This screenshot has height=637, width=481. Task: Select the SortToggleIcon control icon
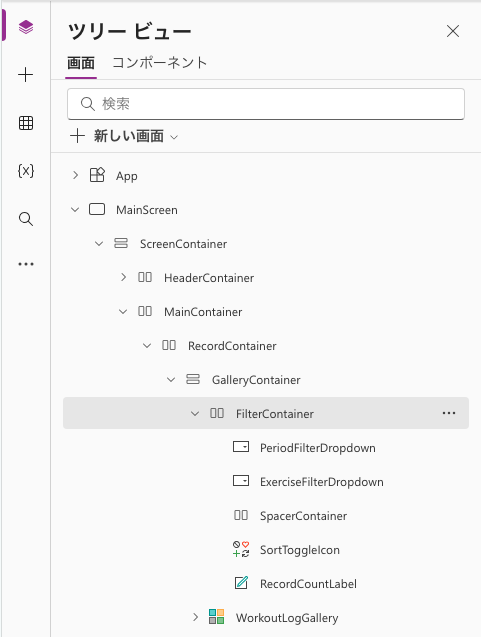[241, 549]
